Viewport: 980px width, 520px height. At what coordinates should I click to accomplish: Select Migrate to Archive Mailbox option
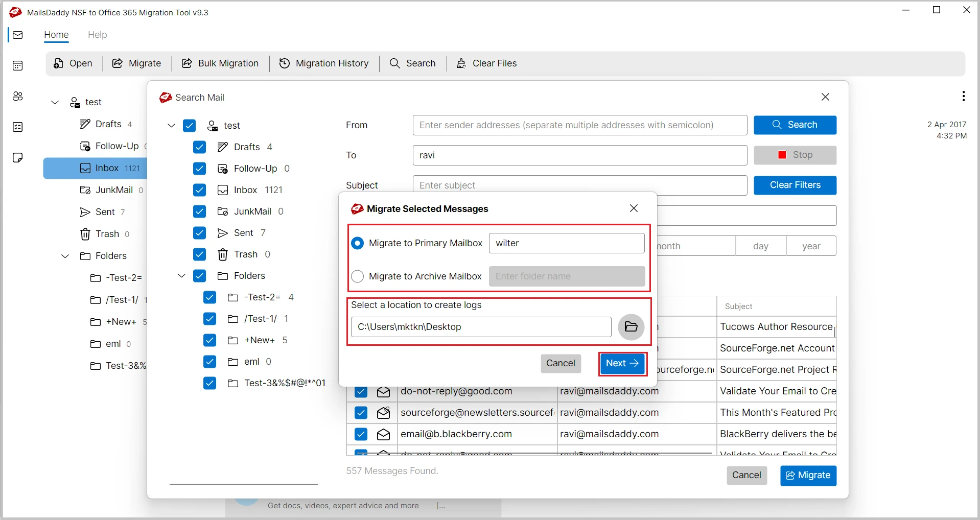pyautogui.click(x=358, y=276)
